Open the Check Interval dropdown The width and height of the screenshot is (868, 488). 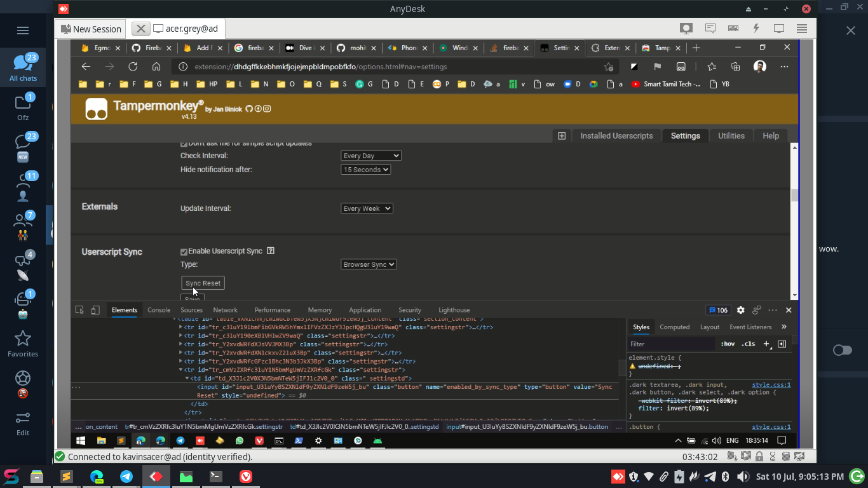click(x=370, y=155)
